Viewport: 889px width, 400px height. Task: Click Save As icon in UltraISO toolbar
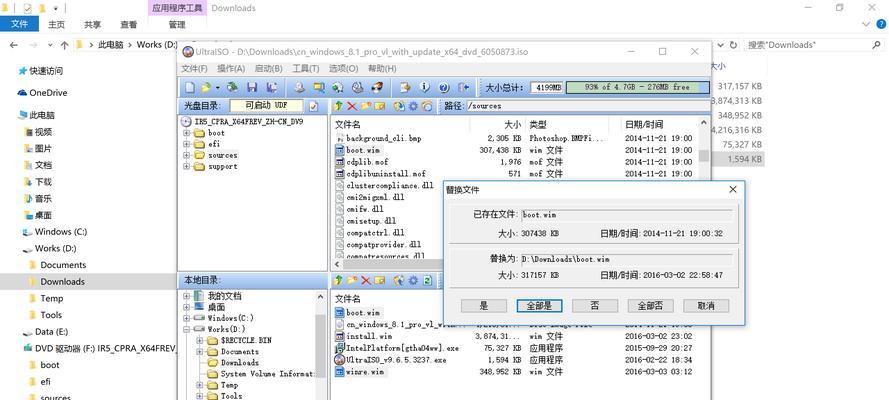pyautogui.click(x=271, y=87)
